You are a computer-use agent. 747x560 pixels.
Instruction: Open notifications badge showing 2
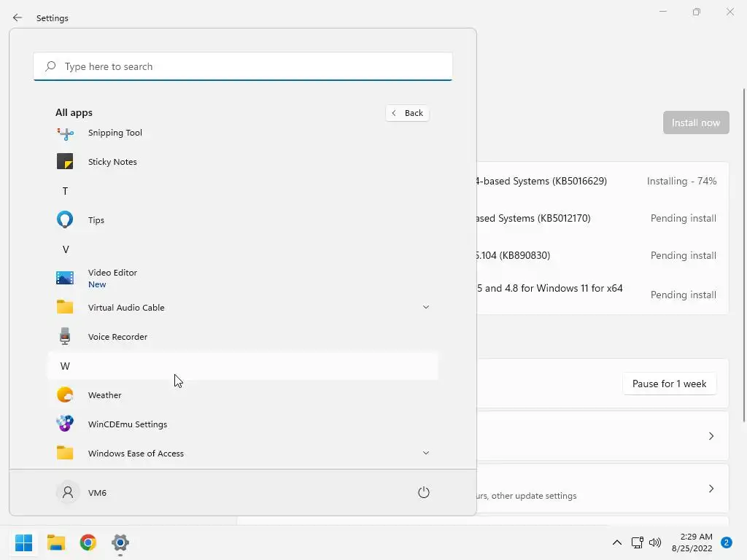727,542
